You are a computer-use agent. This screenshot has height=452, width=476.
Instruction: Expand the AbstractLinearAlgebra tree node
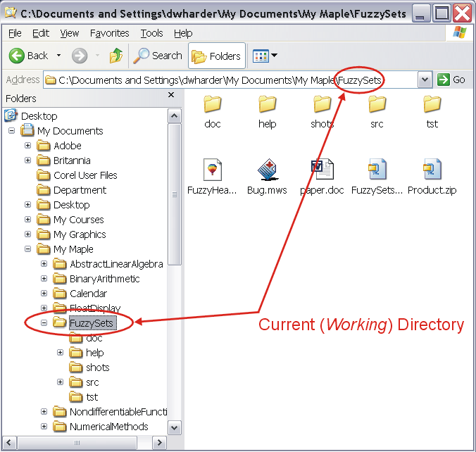coord(44,264)
